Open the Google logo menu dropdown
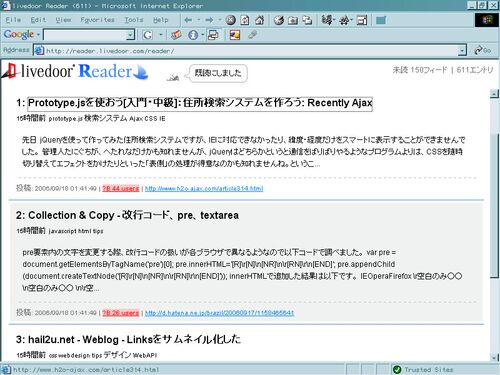Image resolution: width=500 pixels, height=375 pixels. [39, 34]
